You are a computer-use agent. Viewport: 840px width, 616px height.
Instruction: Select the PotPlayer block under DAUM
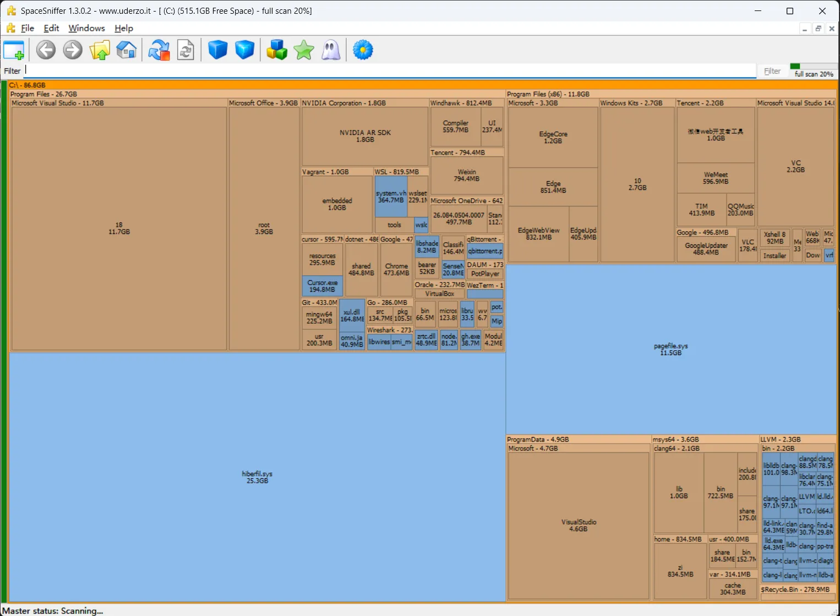tap(485, 274)
